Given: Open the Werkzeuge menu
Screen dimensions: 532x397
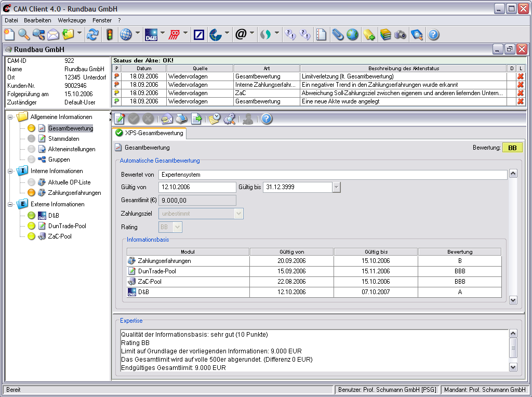Looking at the screenshot, I should pos(72,20).
